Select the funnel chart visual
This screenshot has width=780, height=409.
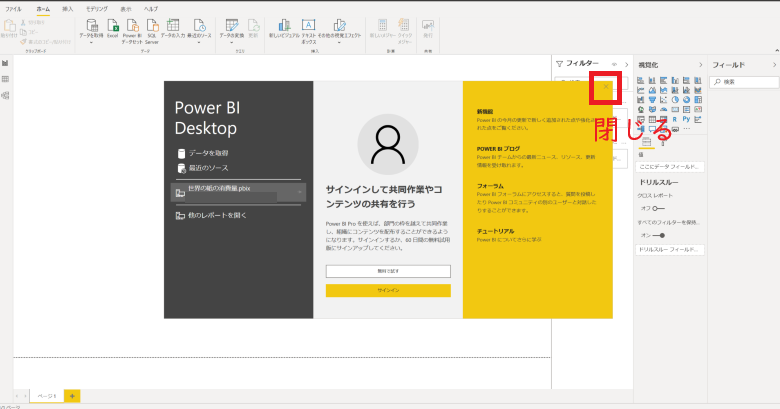tap(652, 100)
